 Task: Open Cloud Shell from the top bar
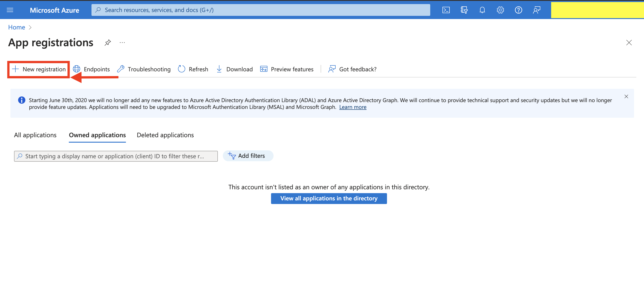tap(446, 10)
